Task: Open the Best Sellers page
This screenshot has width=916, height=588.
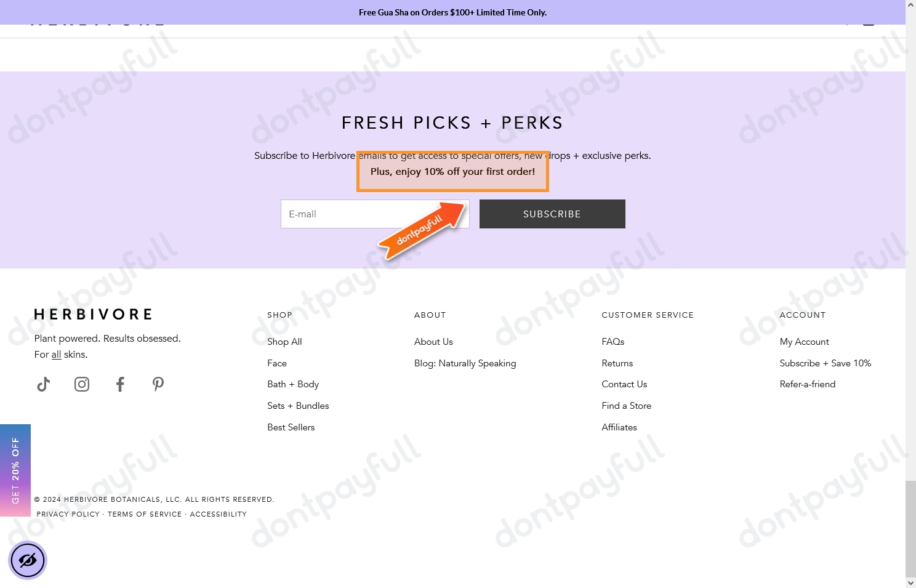Action: [x=291, y=427]
